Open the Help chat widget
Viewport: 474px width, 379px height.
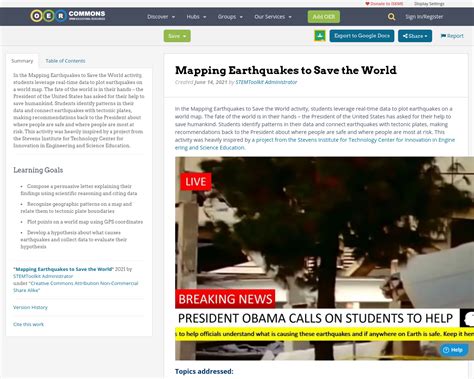(453, 350)
